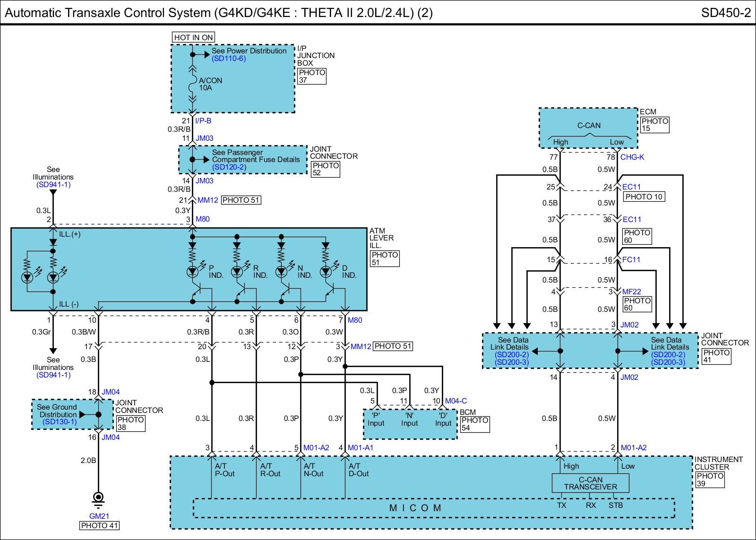
Task: Click the GM21 ground symbol
Action: click(x=98, y=498)
